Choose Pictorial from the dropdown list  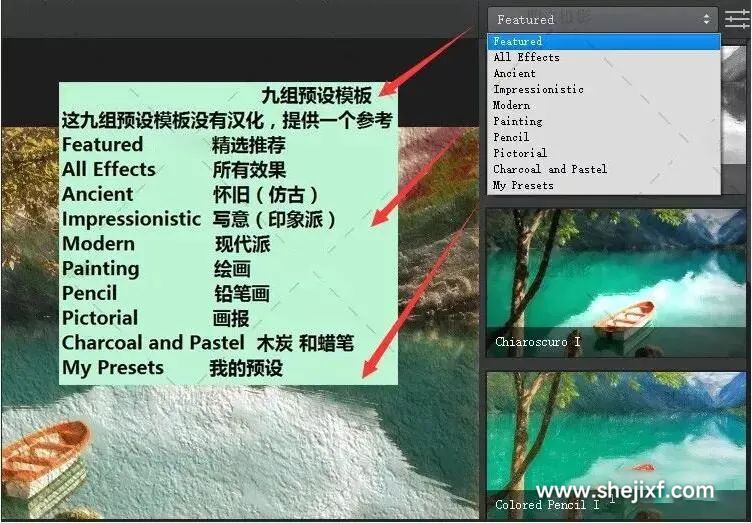(520, 153)
